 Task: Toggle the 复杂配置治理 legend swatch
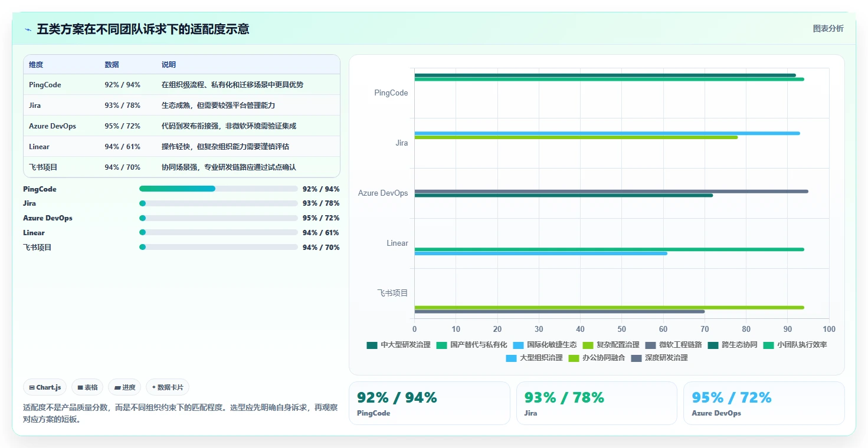[588, 345]
